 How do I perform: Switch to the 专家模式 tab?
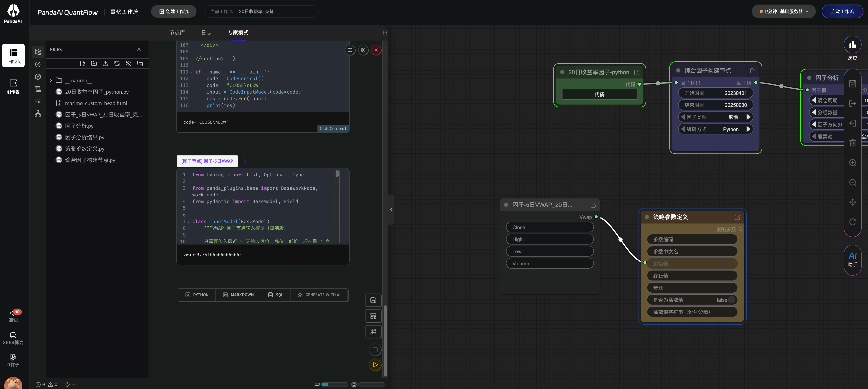[238, 33]
